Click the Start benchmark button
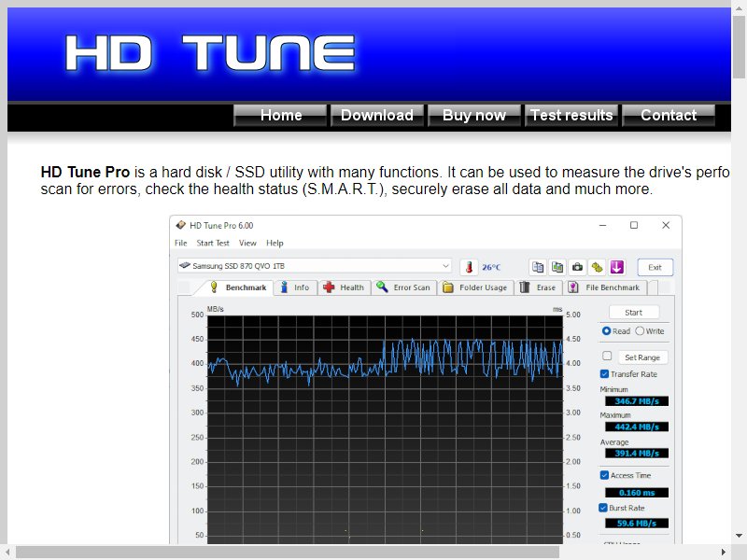Image resolution: width=747 pixels, height=560 pixels. (634, 313)
